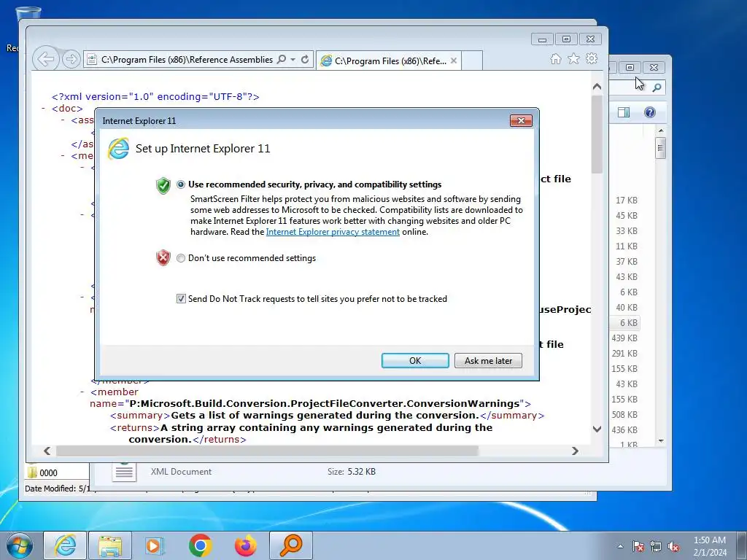Image resolution: width=747 pixels, height=560 pixels.
Task: Click Action Center flag tray icon
Action: pyautogui.click(x=638, y=546)
